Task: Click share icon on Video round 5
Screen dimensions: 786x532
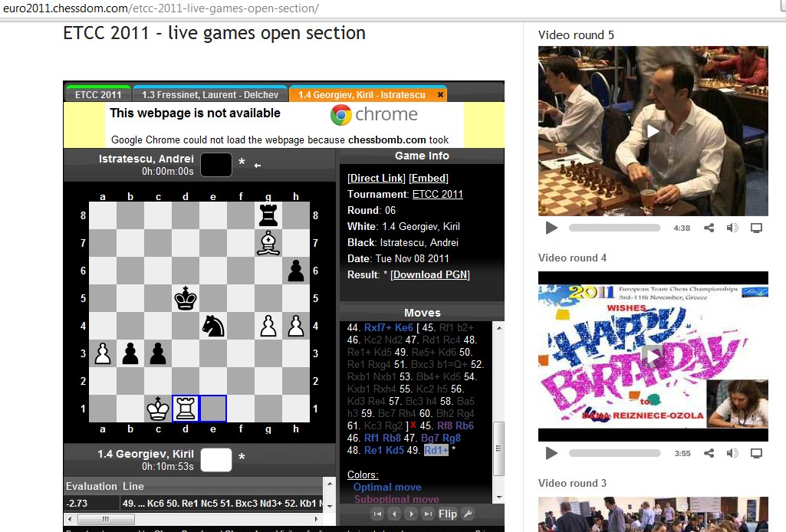Action: point(709,228)
